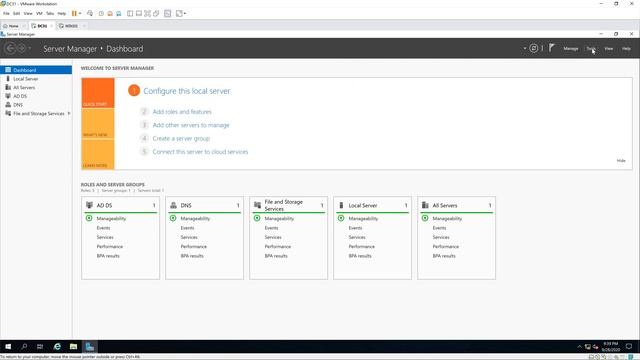640x360 pixels.
Task: Show hidden system tray icons chevron
Action: coord(579,347)
